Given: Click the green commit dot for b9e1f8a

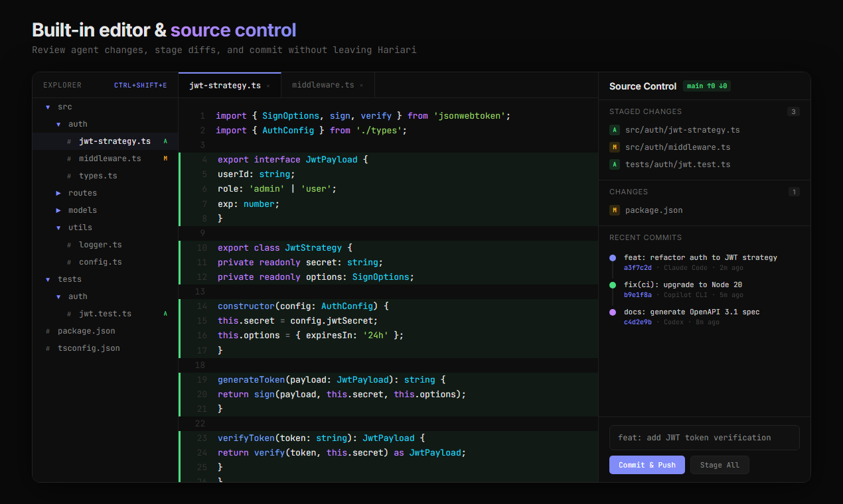Looking at the screenshot, I should point(612,285).
